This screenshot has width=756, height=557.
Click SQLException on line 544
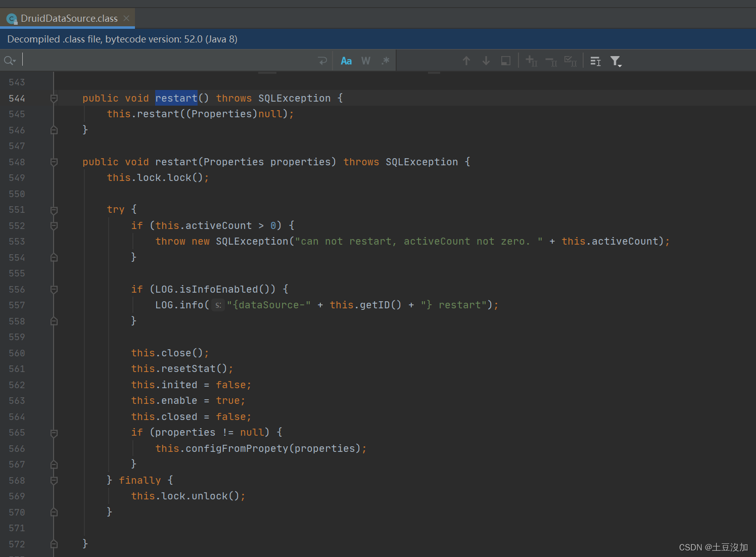coord(294,98)
